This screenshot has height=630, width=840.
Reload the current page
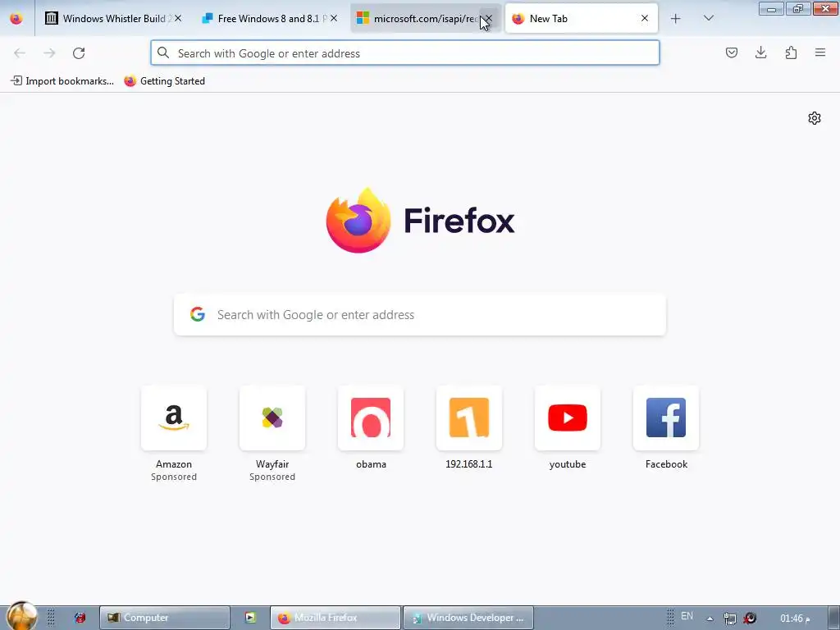click(x=79, y=53)
